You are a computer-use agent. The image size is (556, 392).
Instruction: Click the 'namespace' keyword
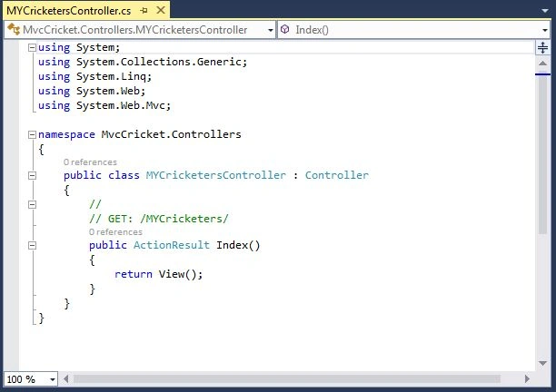[66, 134]
